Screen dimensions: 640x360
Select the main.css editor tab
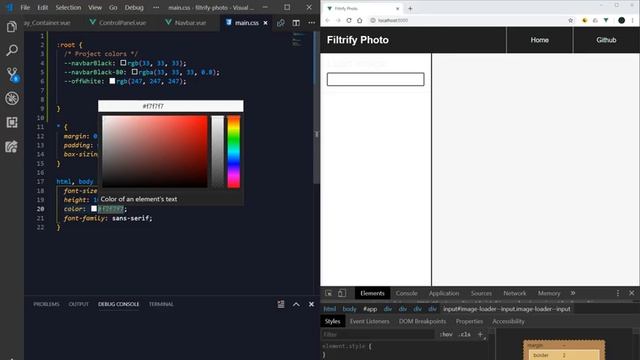(246, 23)
